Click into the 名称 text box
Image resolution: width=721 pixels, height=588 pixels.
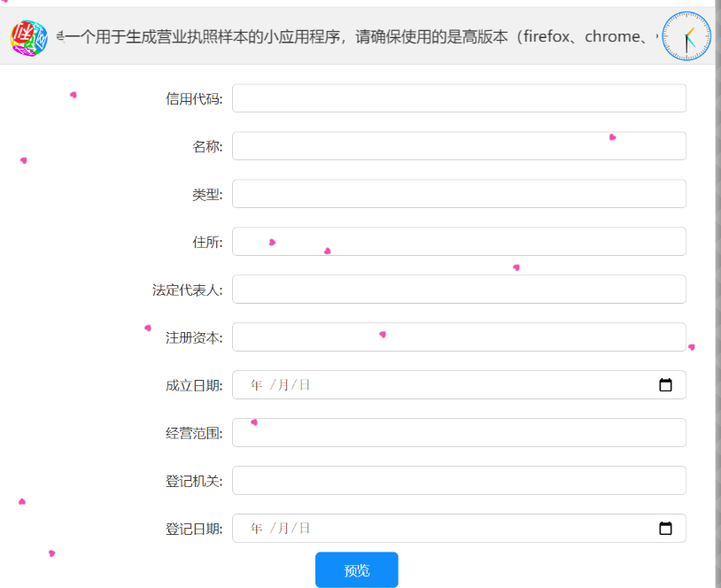point(459,146)
